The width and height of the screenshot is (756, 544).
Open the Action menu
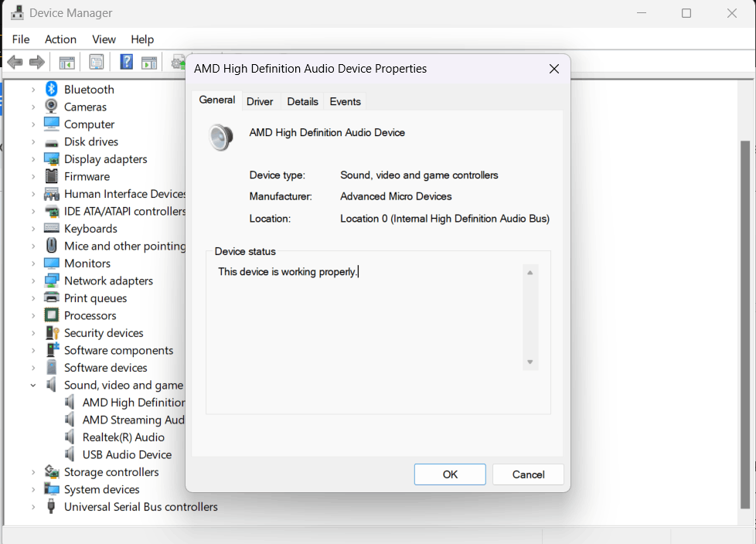pyautogui.click(x=61, y=39)
